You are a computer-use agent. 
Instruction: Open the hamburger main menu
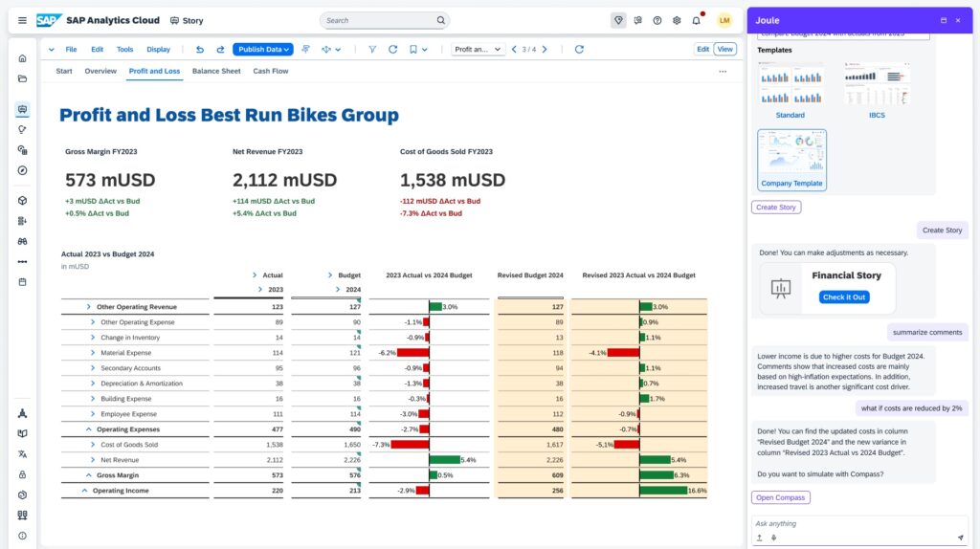(x=22, y=20)
